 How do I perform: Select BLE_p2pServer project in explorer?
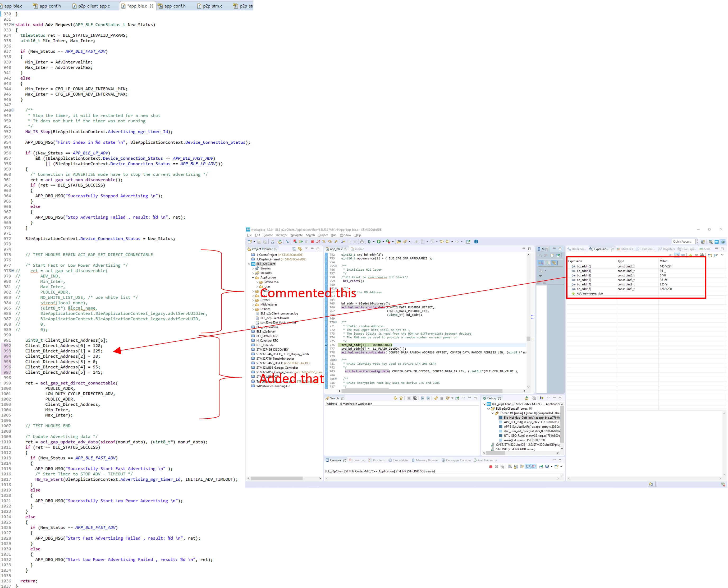click(263, 332)
